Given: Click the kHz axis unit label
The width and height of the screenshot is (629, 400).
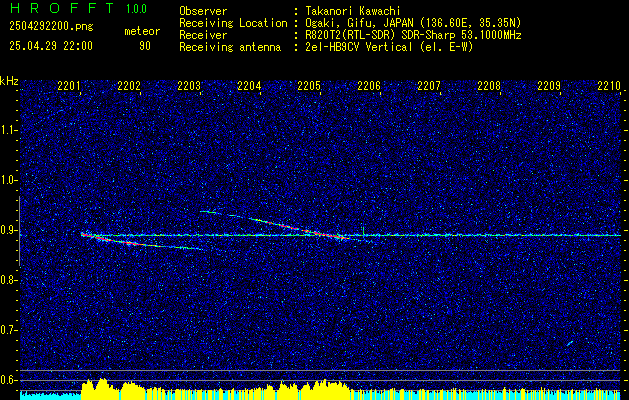Looking at the screenshot, I should tap(9, 81).
